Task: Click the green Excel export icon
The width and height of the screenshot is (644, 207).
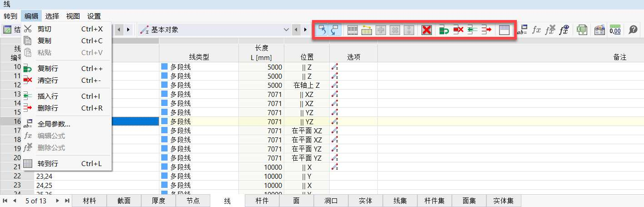Action: coord(582,30)
